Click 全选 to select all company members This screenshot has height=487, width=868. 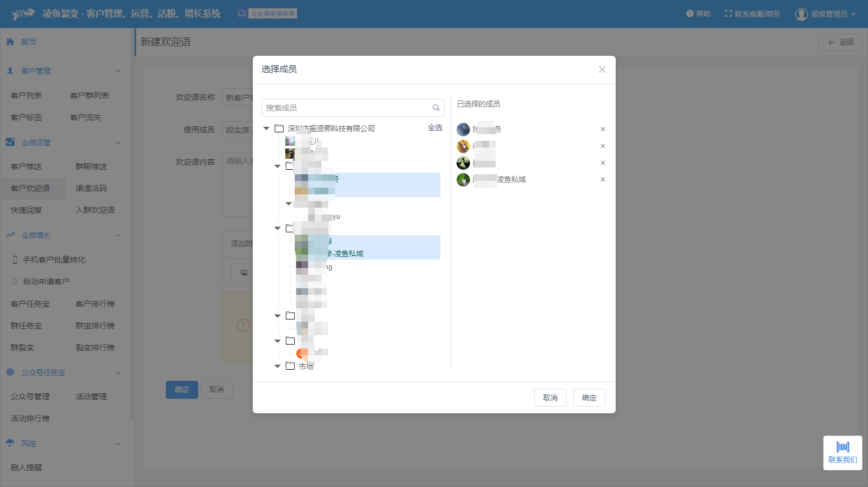(435, 128)
